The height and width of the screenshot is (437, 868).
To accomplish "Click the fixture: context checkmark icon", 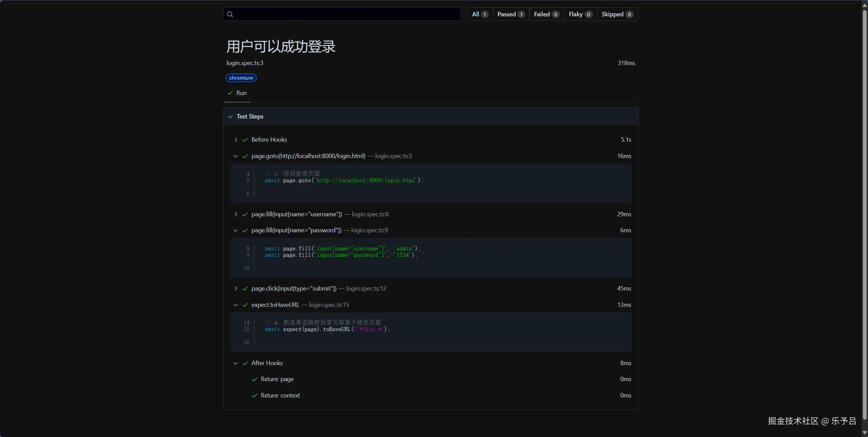I will coord(254,395).
